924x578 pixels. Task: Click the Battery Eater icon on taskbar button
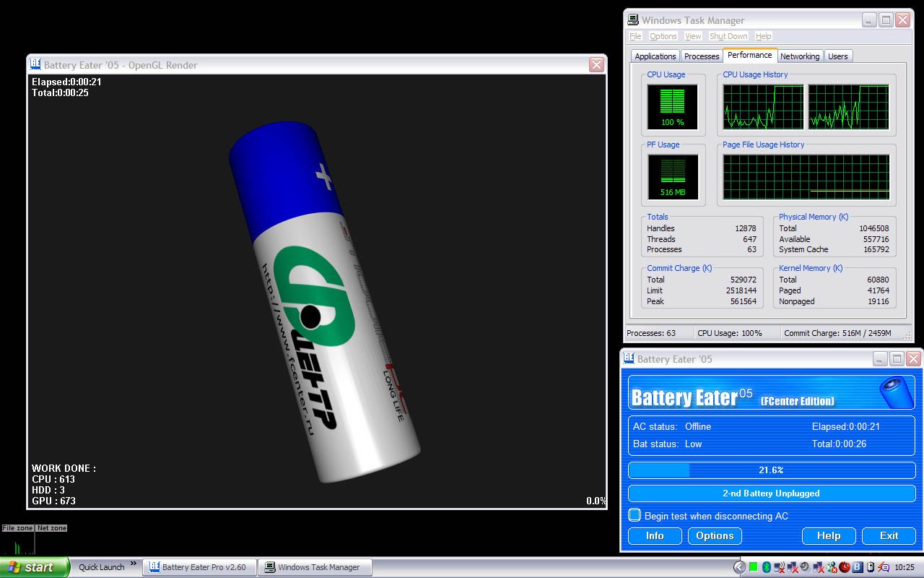coord(154,567)
